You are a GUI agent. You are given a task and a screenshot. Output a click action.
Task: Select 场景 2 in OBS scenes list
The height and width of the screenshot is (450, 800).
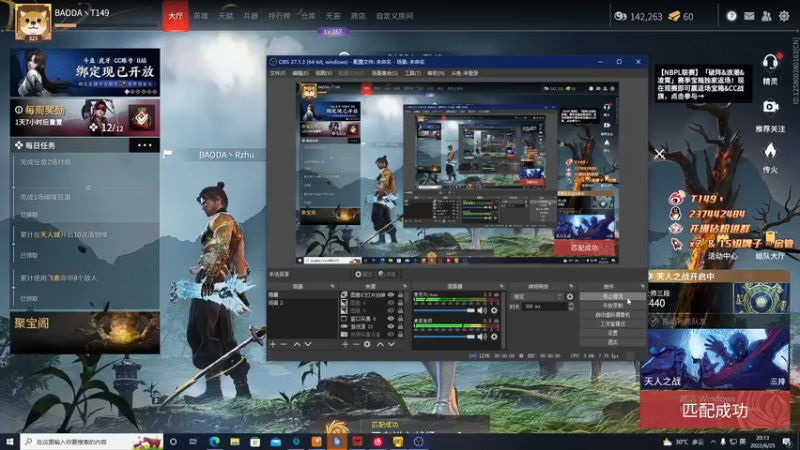click(x=302, y=303)
